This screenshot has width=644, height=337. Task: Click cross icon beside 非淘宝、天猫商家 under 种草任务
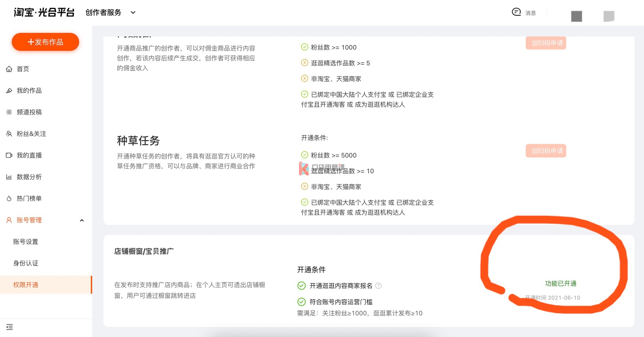(305, 187)
